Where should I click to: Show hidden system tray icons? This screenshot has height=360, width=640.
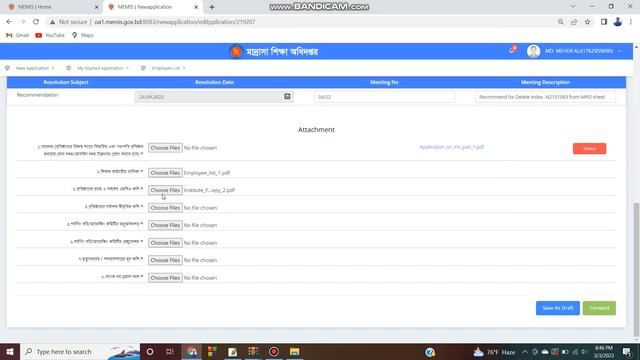pos(525,351)
